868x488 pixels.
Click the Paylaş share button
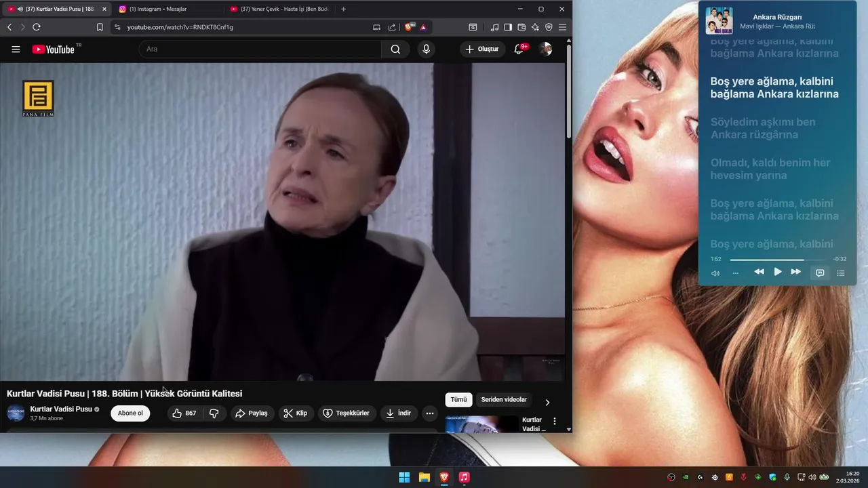(252, 413)
